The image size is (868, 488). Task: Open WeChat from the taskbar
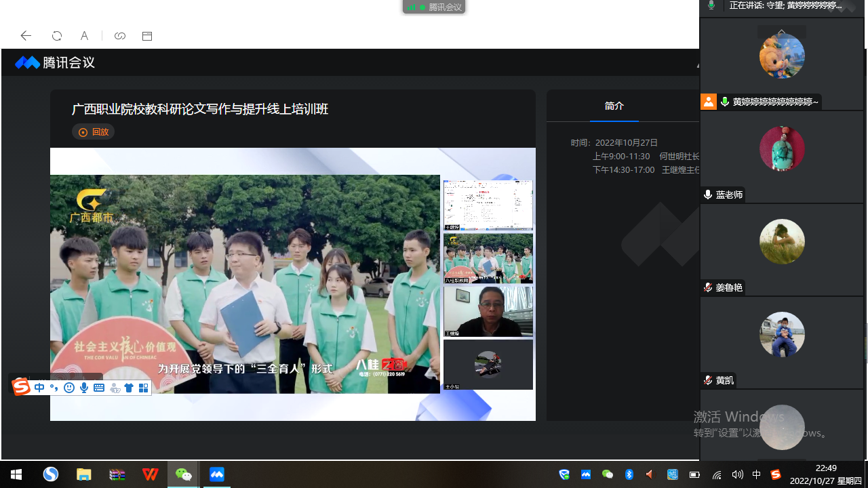click(183, 474)
